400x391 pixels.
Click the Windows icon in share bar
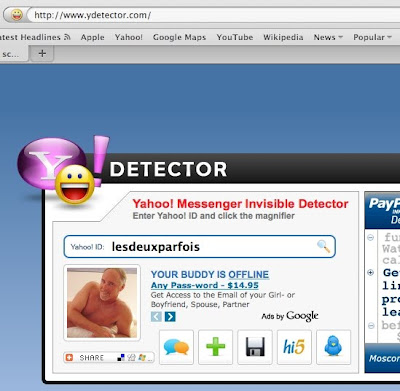pos(142,358)
